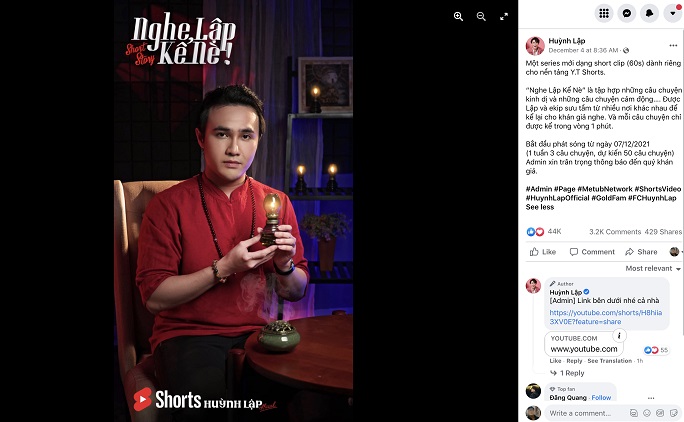Open the Facebook apps menu grid
The image size is (684, 422).
604,14
